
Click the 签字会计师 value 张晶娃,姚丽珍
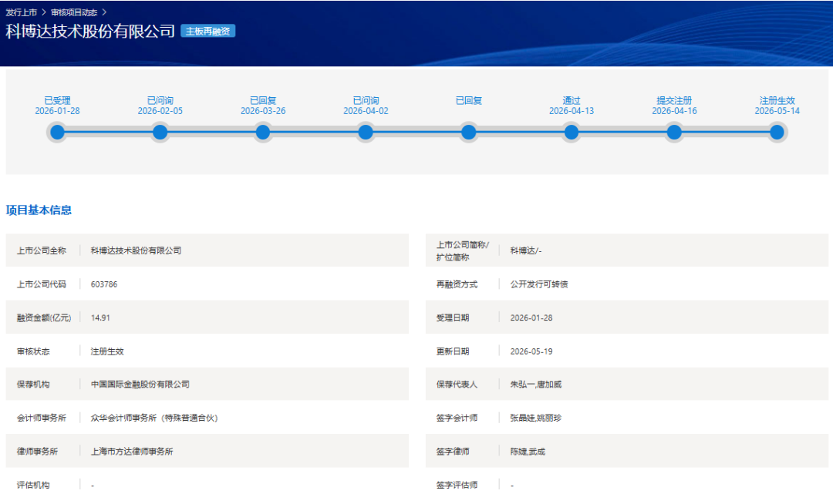[x=536, y=418]
